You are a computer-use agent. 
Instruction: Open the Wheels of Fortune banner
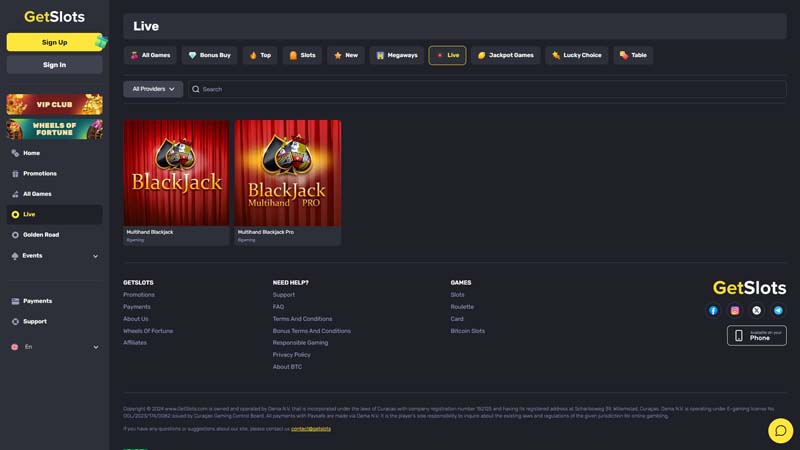click(55, 129)
